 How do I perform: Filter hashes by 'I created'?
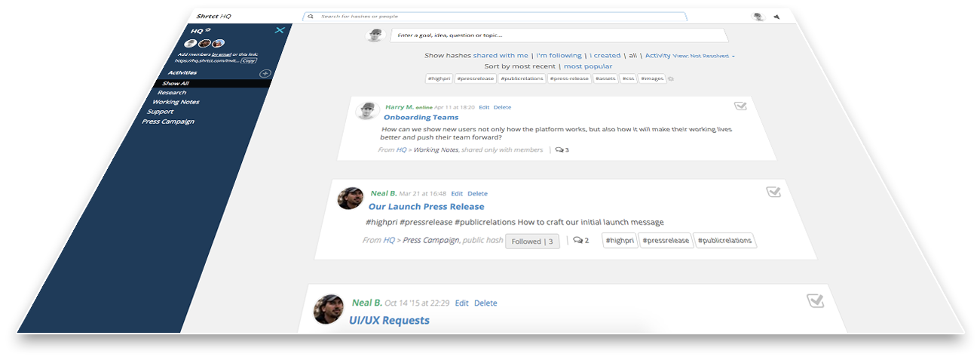click(605, 56)
